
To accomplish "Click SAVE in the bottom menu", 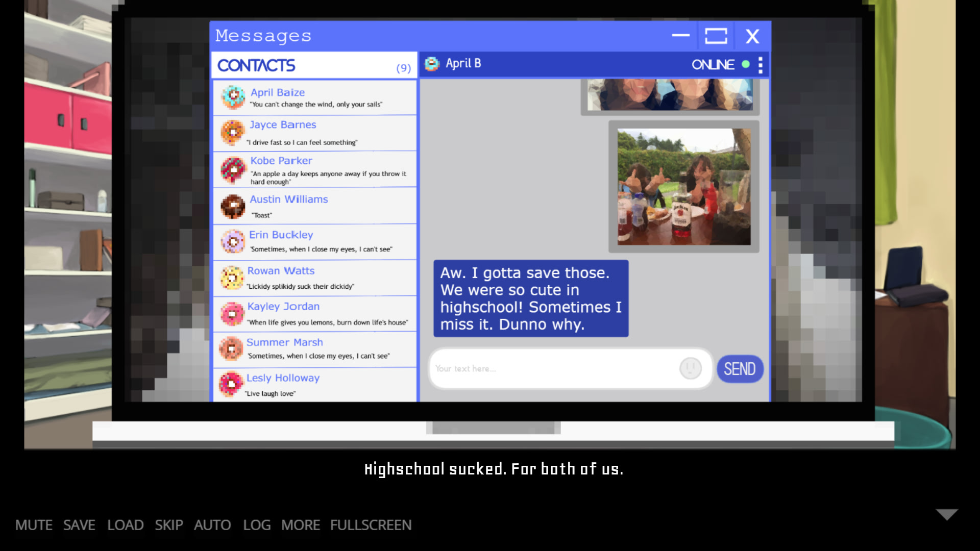I will 79,525.
